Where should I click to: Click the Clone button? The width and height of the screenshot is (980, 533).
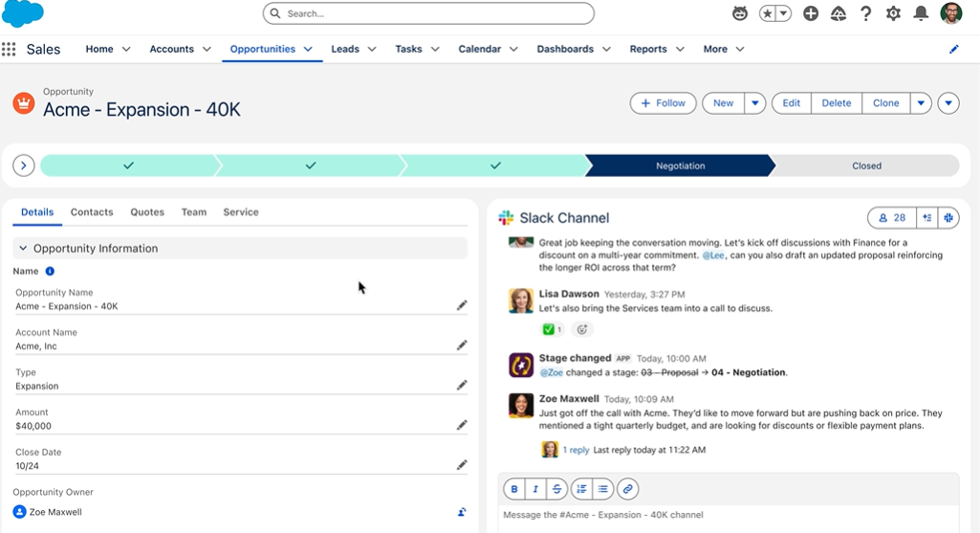885,103
